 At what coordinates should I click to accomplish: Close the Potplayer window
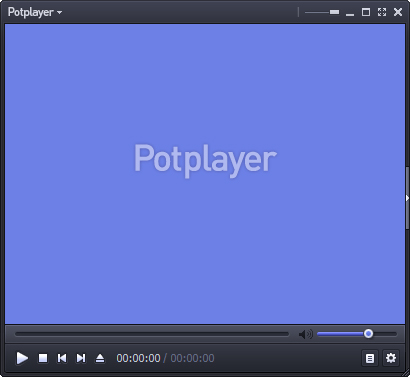[x=398, y=12]
